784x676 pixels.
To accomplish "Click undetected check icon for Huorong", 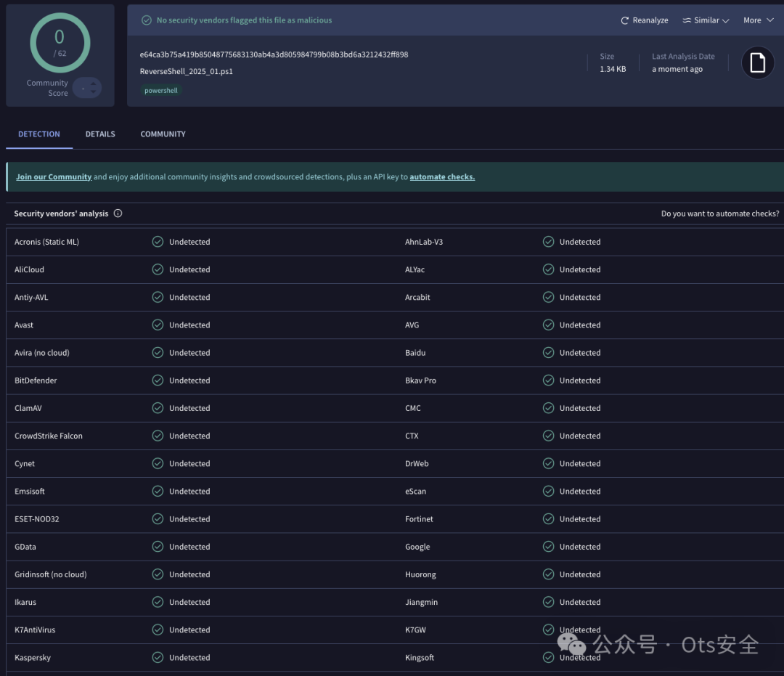I will (549, 574).
